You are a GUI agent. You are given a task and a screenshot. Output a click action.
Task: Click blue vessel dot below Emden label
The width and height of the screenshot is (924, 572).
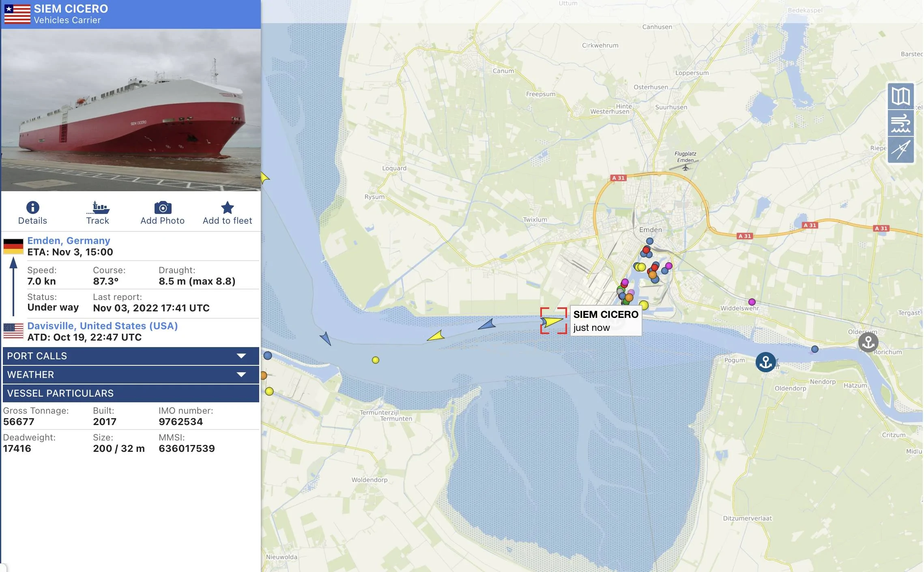[650, 241]
